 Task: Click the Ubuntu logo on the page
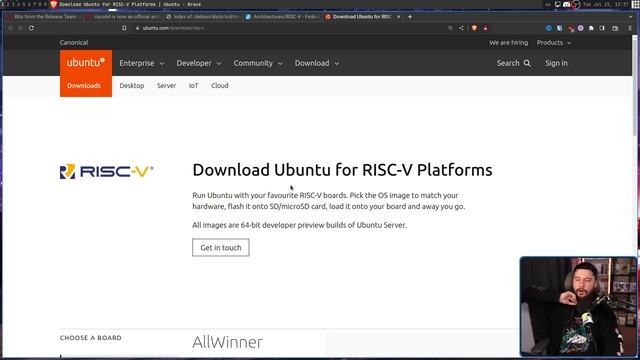click(x=86, y=62)
